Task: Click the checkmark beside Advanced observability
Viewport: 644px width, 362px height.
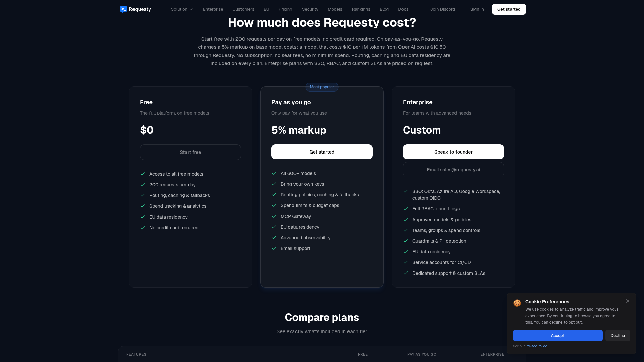Action: (274, 238)
